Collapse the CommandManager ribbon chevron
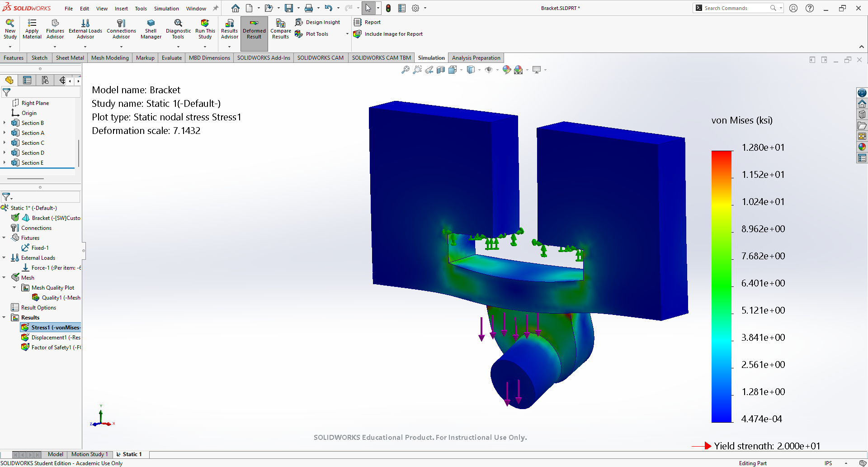 (862, 47)
